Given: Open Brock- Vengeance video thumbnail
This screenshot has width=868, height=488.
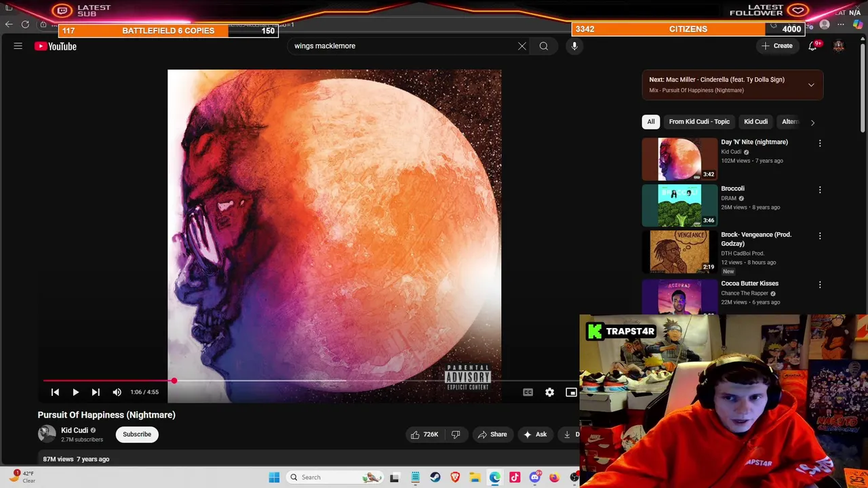Looking at the screenshot, I should [679, 251].
